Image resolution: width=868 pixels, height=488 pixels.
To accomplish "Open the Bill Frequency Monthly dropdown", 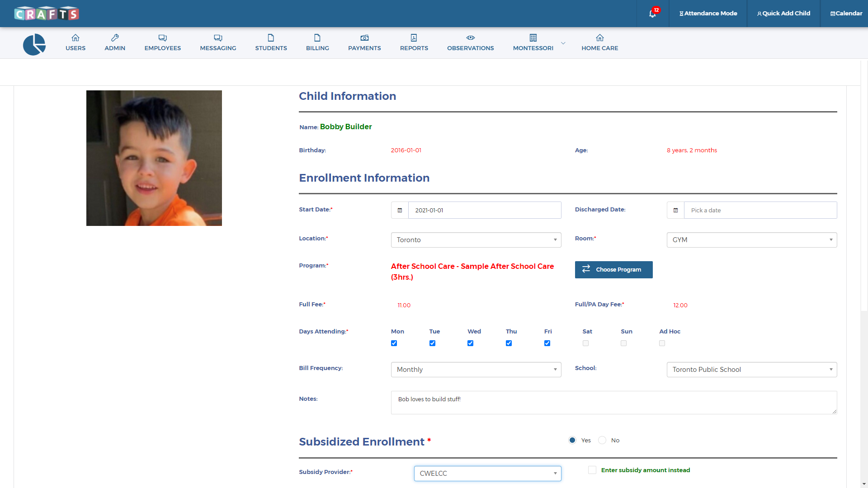I will [x=476, y=370].
